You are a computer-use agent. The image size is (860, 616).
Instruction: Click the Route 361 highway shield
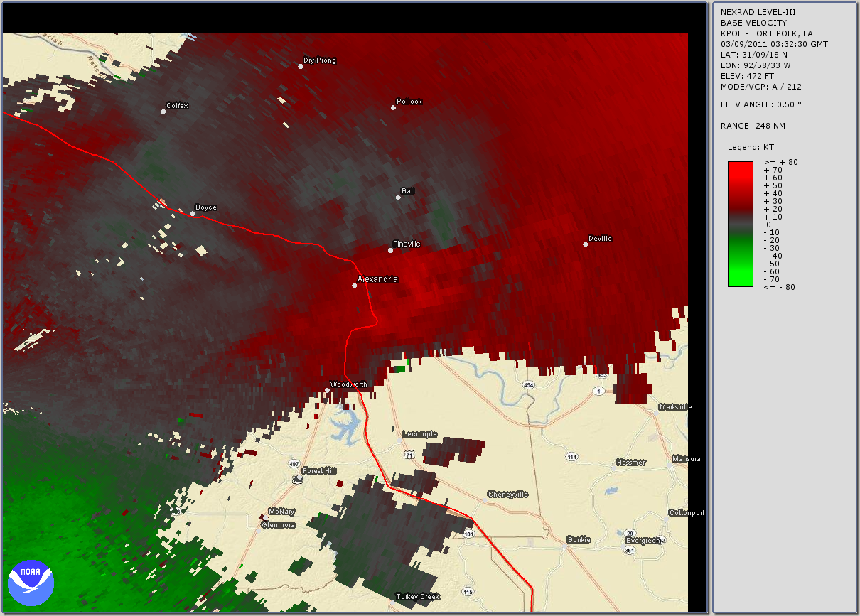click(x=629, y=551)
